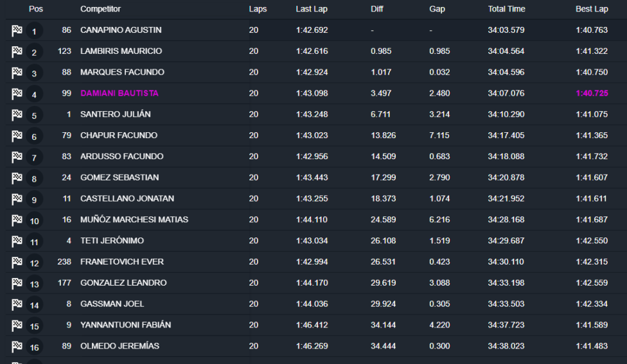The image size is (627, 364).
Task: Click the magenta best lap time 1:40.725
Action: 592,93
